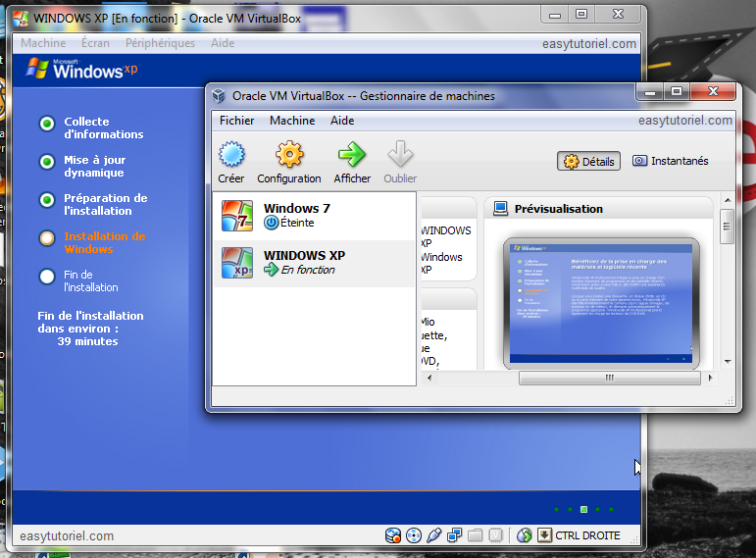This screenshot has height=558, width=756.
Task: Click the Installation de Windows step radio
Action: (x=47, y=238)
